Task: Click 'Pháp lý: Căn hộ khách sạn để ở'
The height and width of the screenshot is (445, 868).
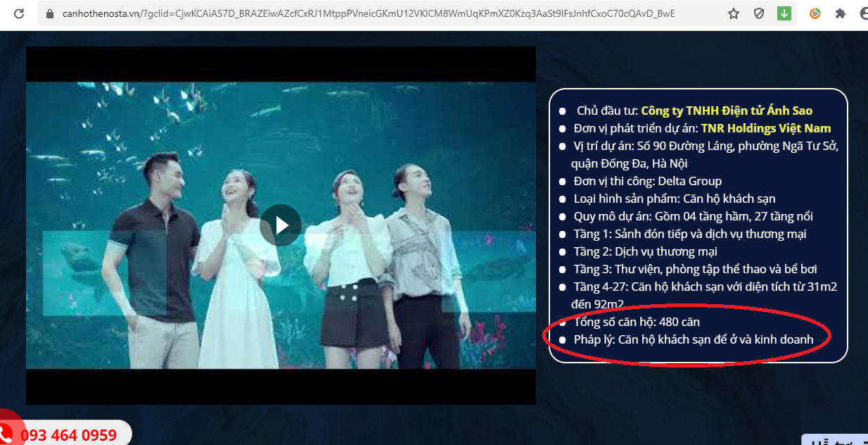Action: click(x=694, y=339)
